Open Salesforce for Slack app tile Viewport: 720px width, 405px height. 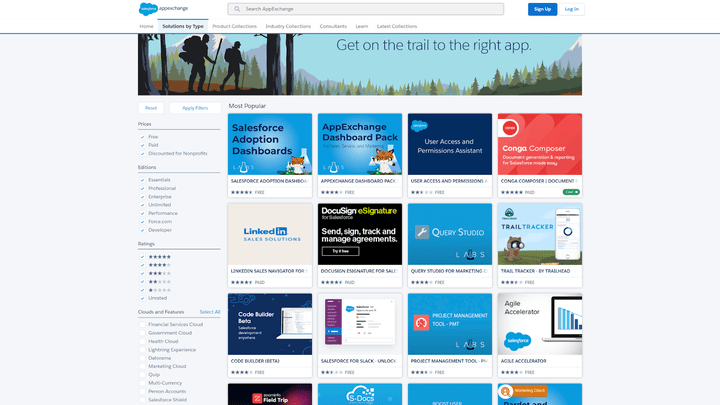tap(360, 335)
